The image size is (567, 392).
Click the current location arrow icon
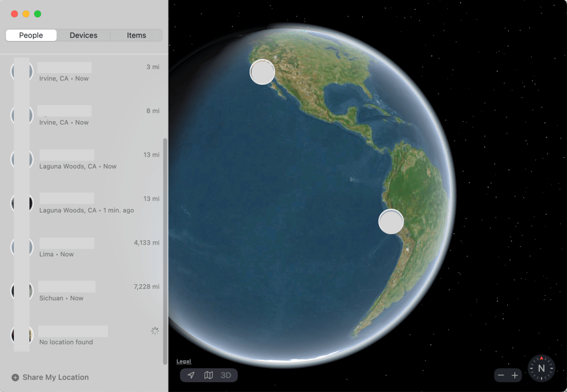pos(191,375)
